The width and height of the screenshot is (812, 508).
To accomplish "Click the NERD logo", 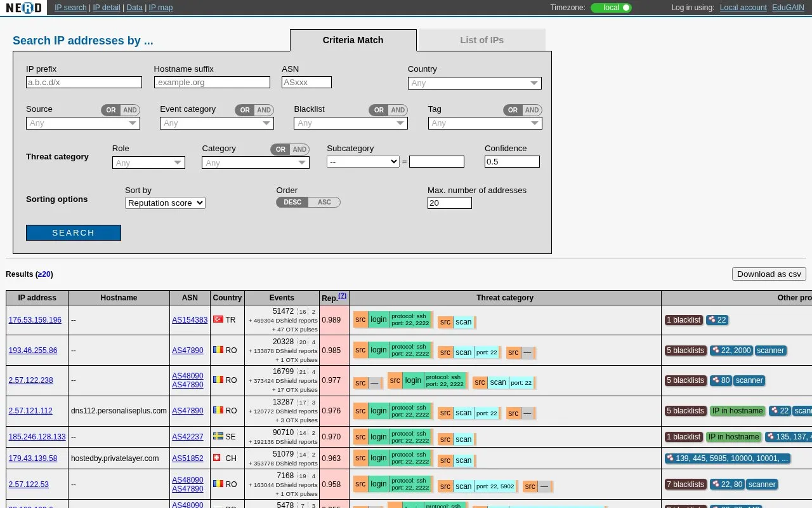I will tap(23, 8).
